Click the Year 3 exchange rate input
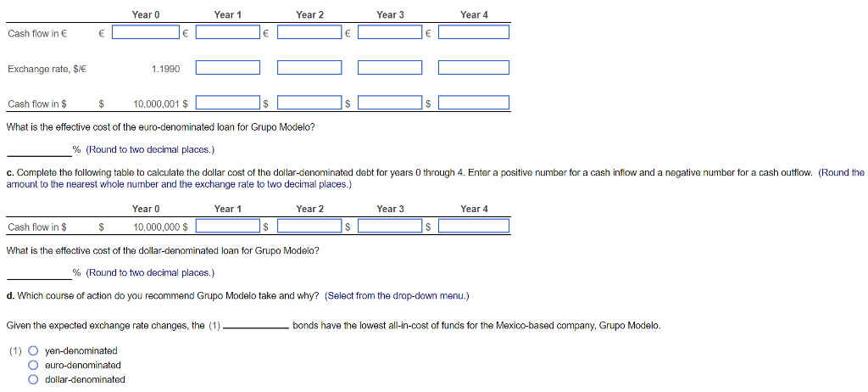The image size is (868, 392). [x=390, y=68]
